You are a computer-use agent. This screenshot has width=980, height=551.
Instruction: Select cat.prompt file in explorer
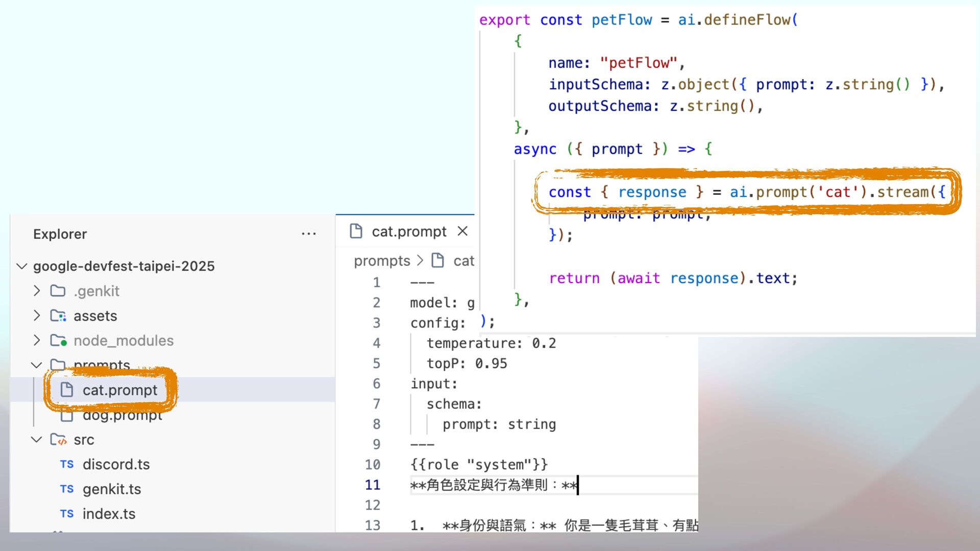tap(119, 390)
